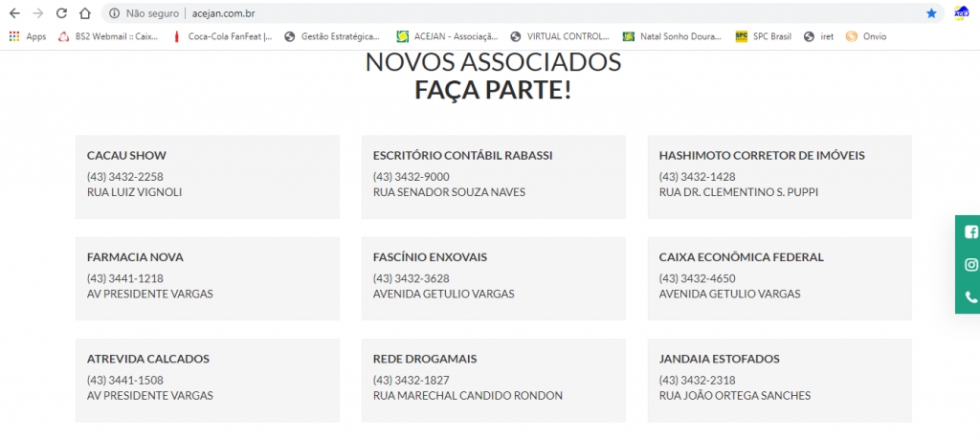This screenshot has width=980, height=439.
Task: Open Natal Sonho Dourado bookmark
Action: point(672,37)
